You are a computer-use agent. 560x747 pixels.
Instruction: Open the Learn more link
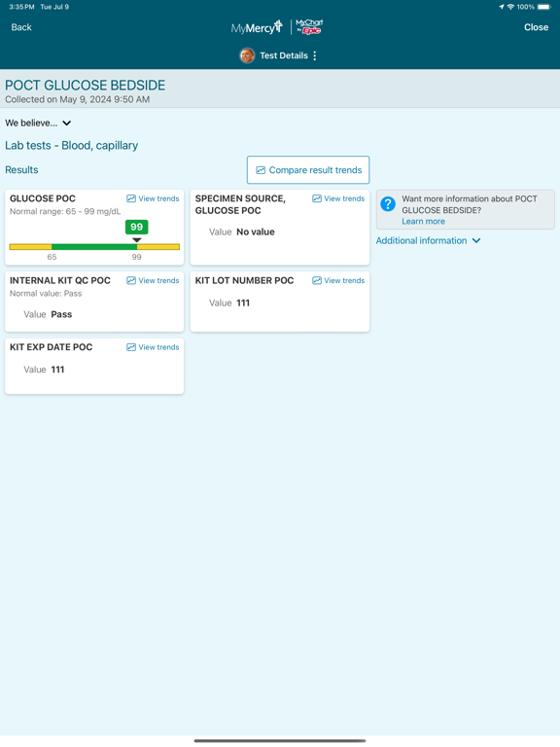[423, 222]
